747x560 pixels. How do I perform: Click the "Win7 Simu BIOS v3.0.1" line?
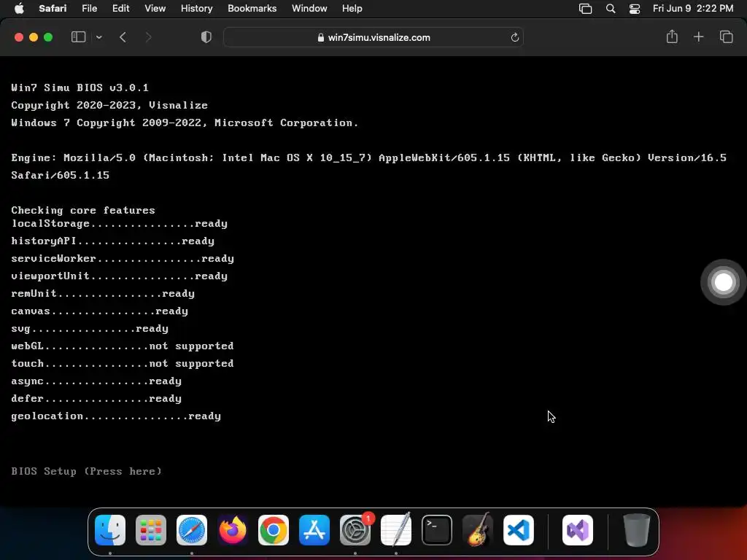tap(80, 87)
